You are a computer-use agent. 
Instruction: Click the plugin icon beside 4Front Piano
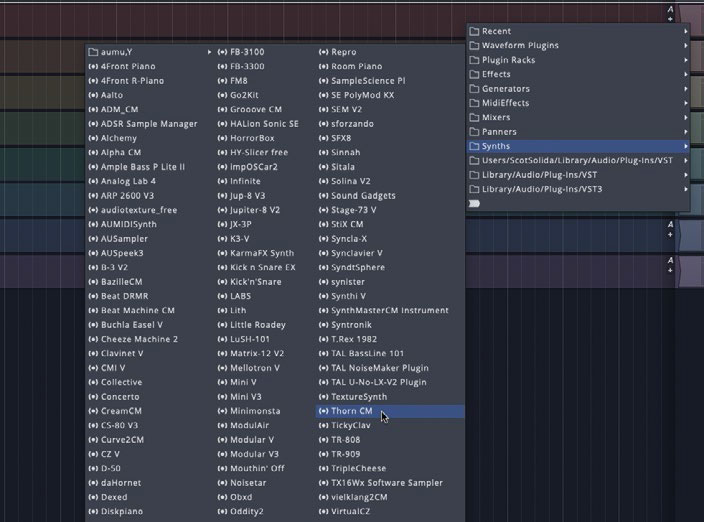coord(93,66)
